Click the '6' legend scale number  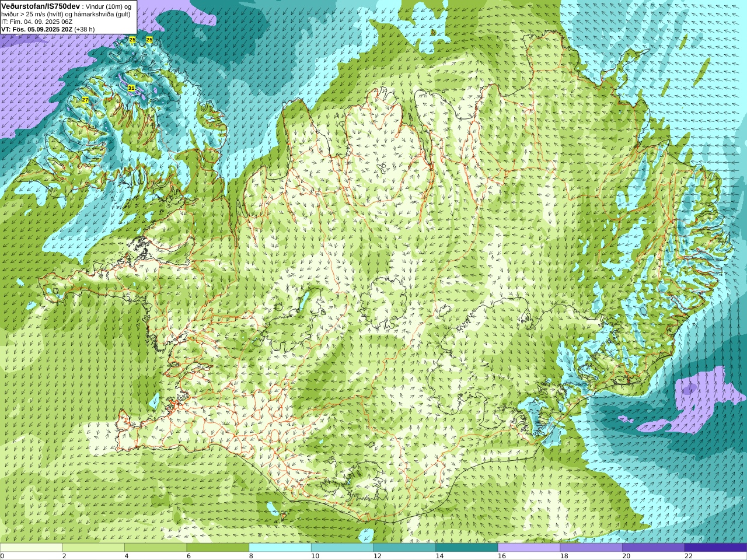pyautogui.click(x=189, y=556)
